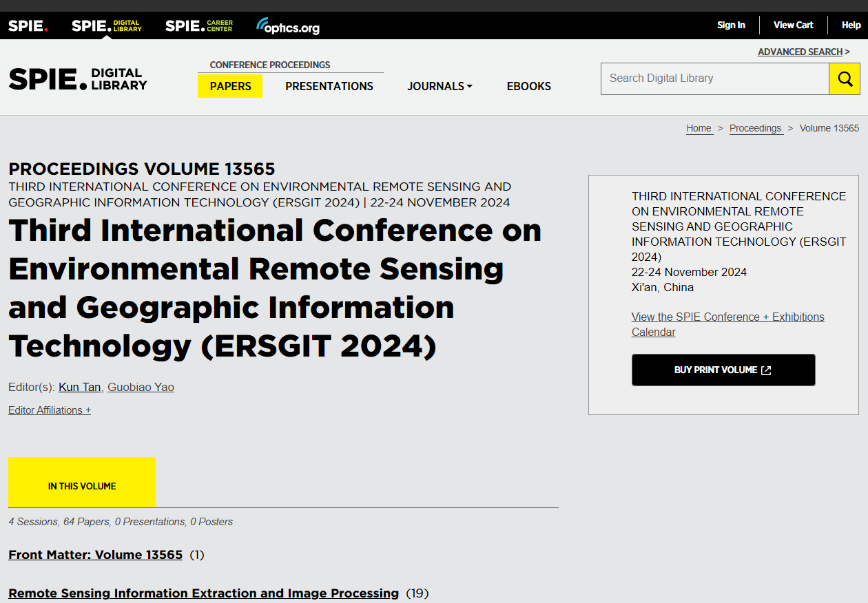Click the large SPIE Digital Library logo
The image size is (868, 603).
[x=78, y=79]
